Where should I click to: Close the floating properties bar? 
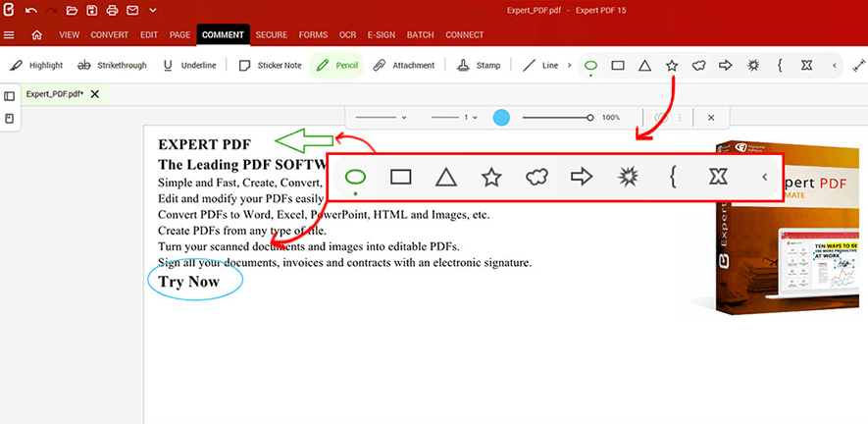(x=711, y=118)
